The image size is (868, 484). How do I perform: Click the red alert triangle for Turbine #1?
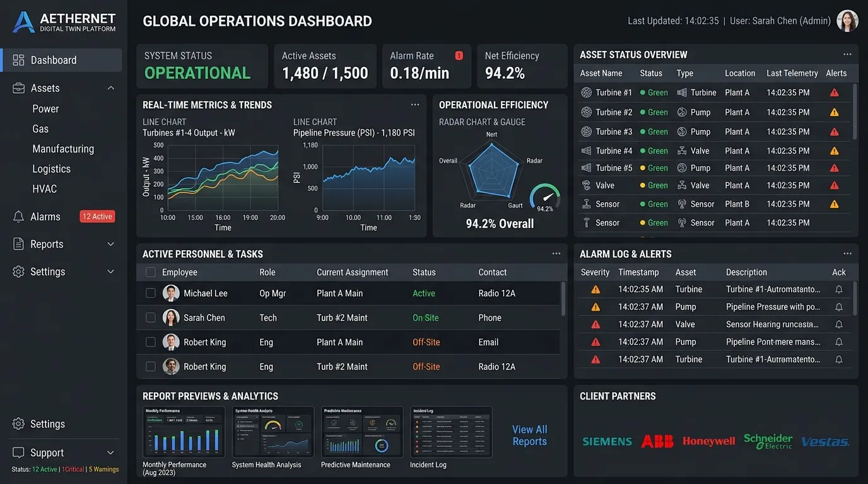[834, 93]
